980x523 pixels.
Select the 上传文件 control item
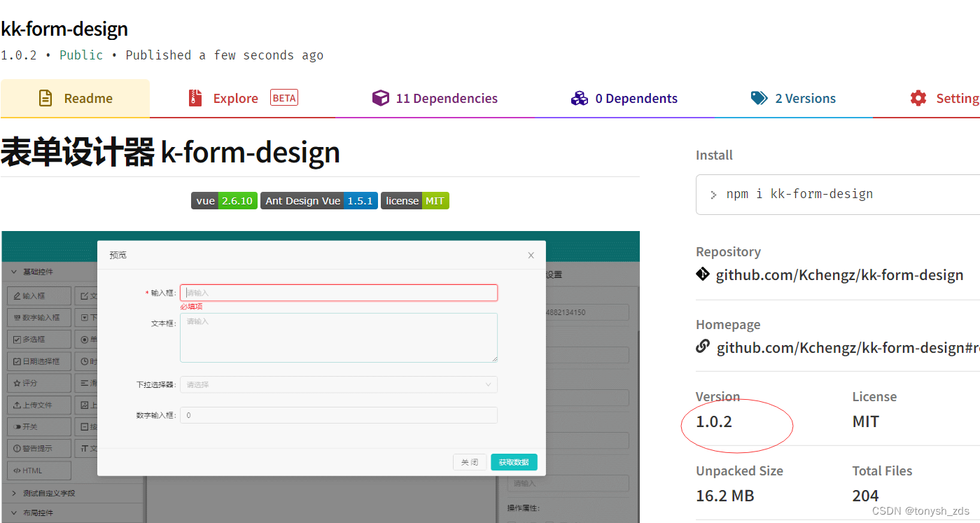[39, 405]
